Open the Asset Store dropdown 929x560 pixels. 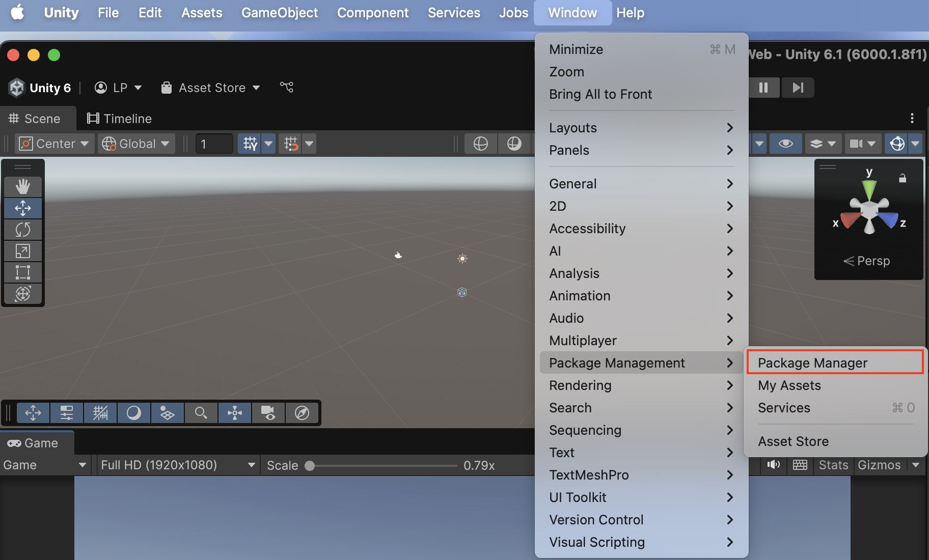(210, 88)
